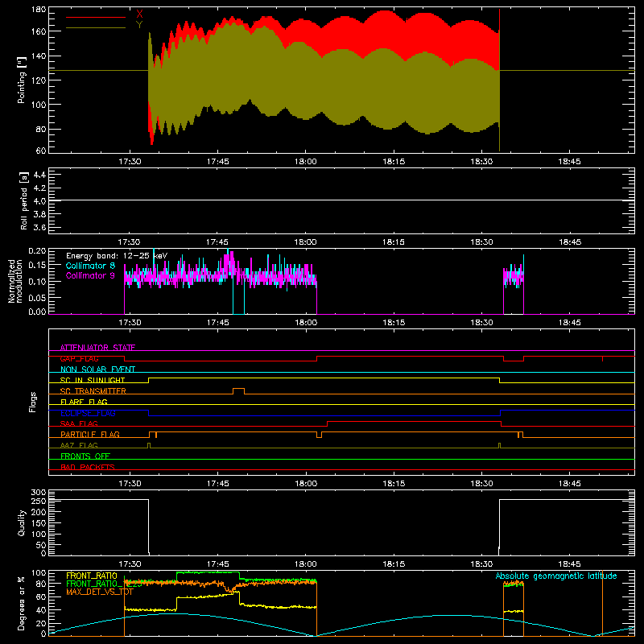The height and width of the screenshot is (644, 644).
Task: Click the SAA_FLAG raised segment
Action: 414,421
